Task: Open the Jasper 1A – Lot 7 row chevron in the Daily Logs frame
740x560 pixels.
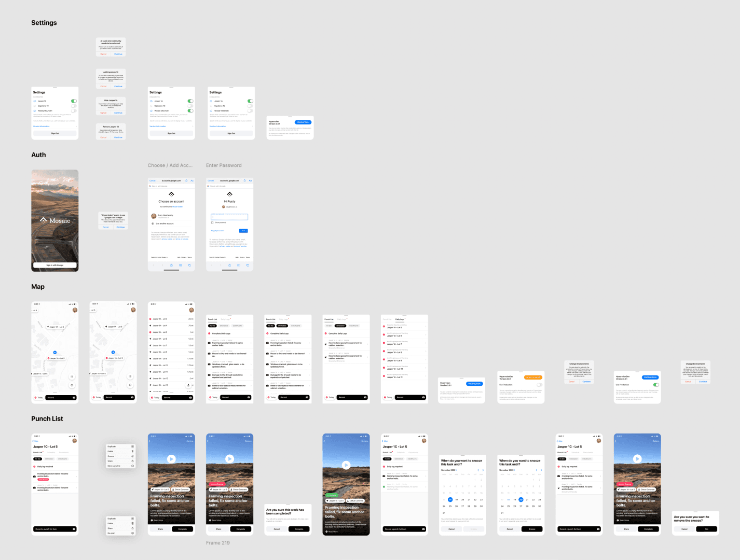Action: 426,343
